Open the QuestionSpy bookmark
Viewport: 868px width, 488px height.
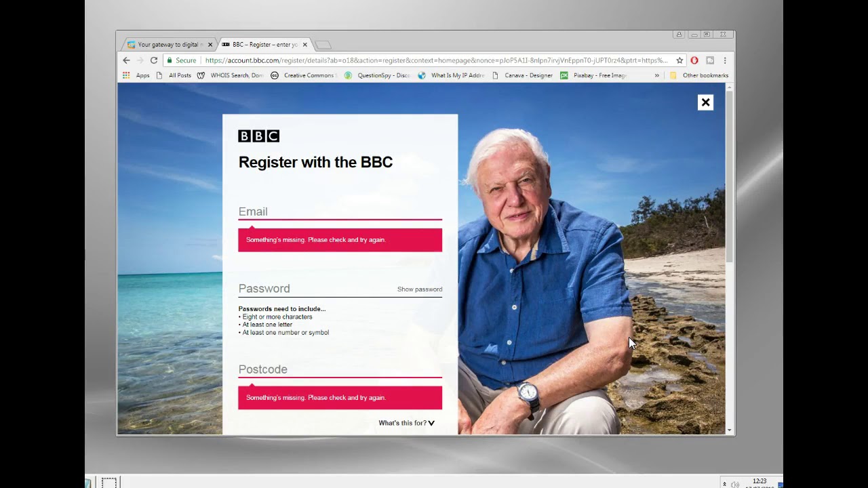point(378,75)
